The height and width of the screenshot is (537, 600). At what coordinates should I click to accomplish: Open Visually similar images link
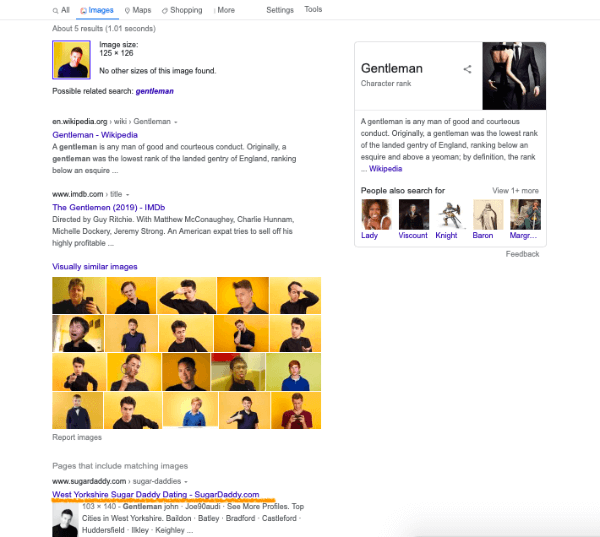(95, 266)
